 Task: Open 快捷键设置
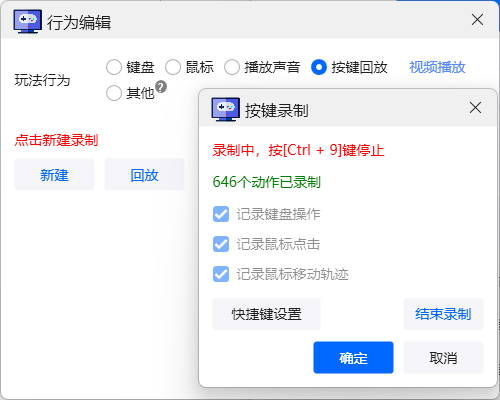coord(266,314)
